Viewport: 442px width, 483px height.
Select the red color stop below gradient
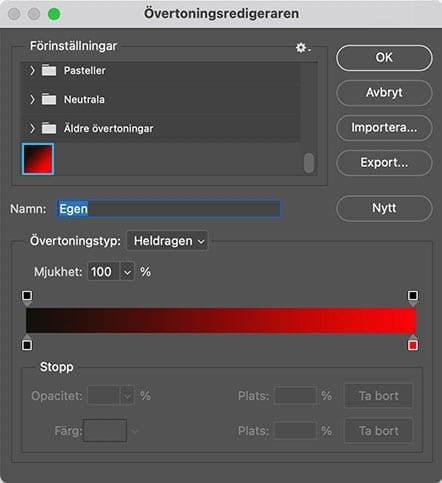point(413,344)
